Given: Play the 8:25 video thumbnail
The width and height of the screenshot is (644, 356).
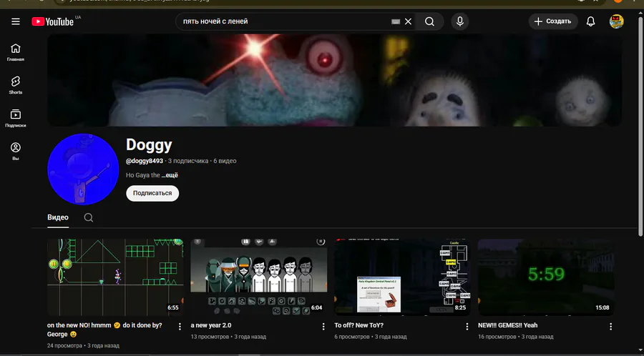Looking at the screenshot, I should click(x=402, y=277).
